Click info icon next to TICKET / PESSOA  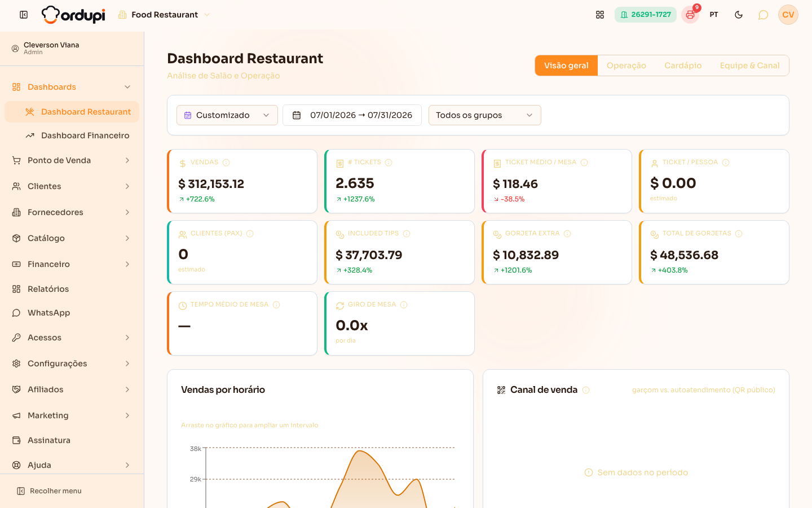726,163
